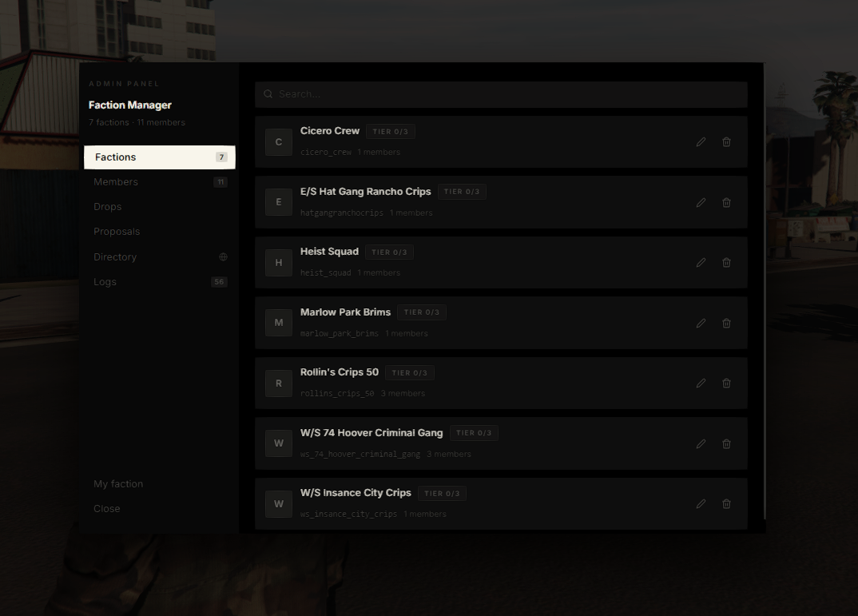
Task: Click the Logs count badge
Action: click(219, 282)
